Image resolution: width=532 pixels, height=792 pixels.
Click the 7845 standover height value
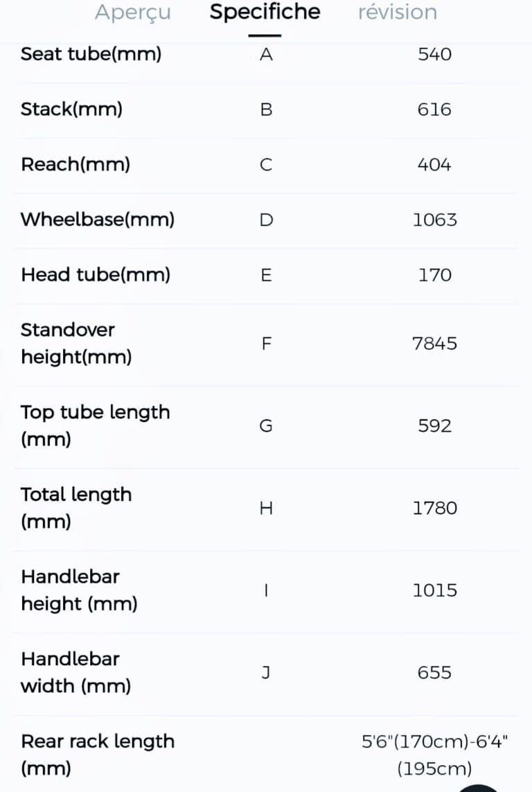point(434,344)
